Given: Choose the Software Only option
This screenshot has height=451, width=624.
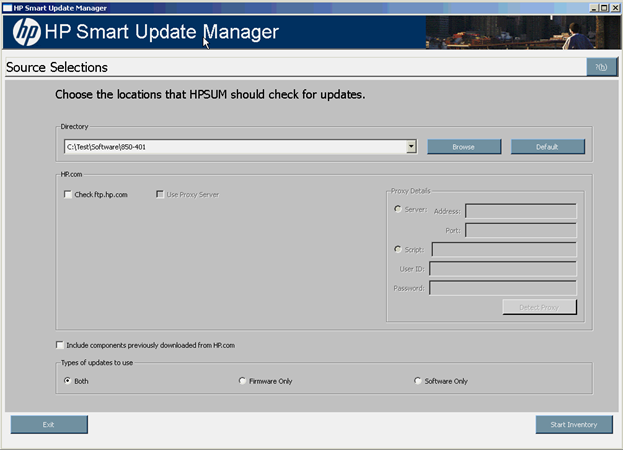Looking at the screenshot, I should click(418, 381).
